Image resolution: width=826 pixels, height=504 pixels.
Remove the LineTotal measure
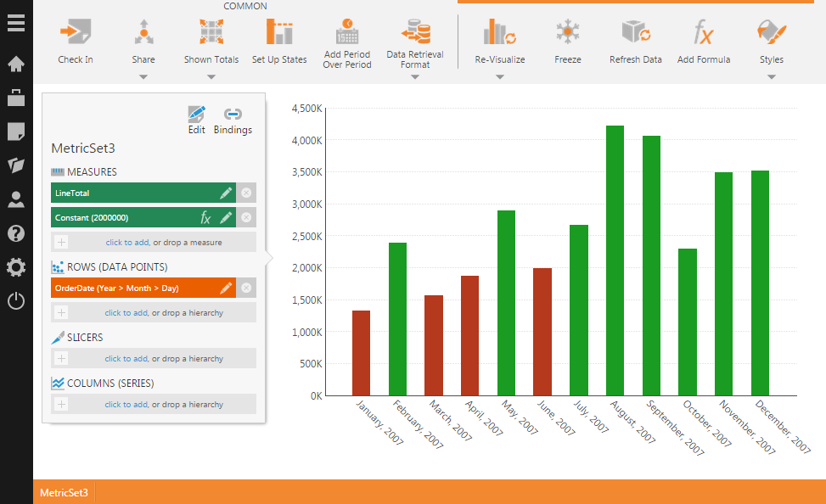click(246, 193)
